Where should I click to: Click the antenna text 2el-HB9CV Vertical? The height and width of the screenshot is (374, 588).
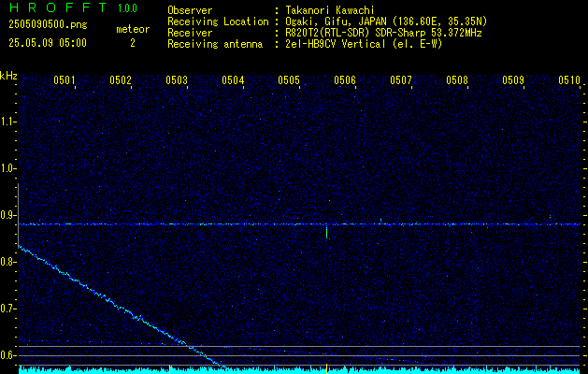pos(336,44)
